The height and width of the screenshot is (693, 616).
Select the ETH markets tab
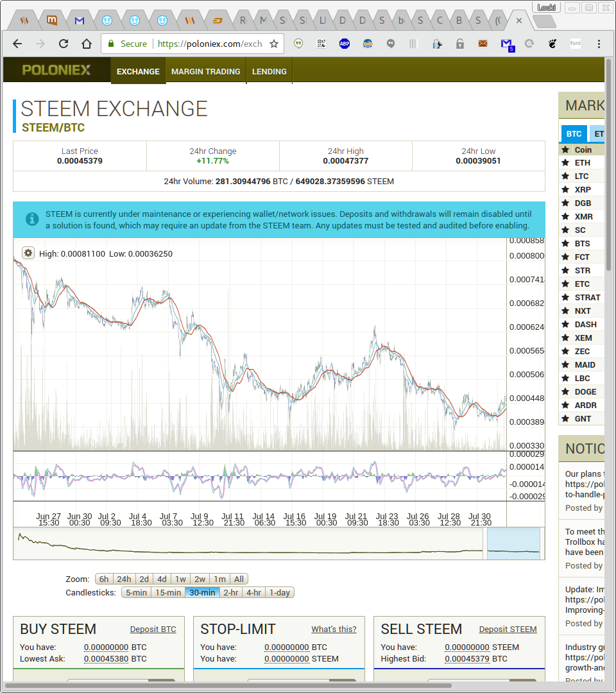point(597,134)
